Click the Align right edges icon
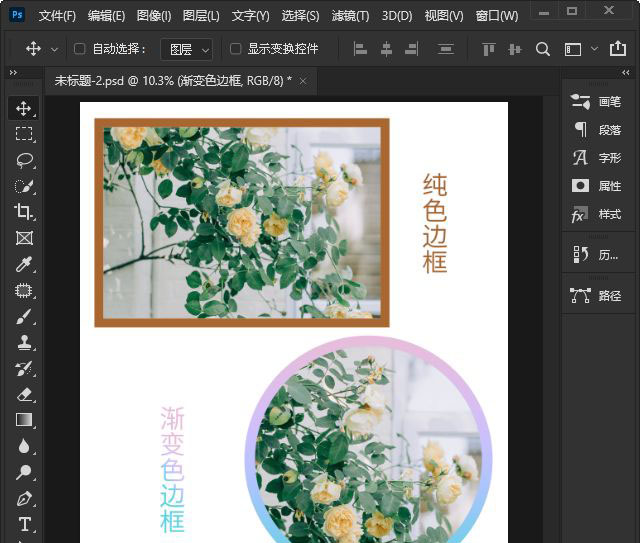The width and height of the screenshot is (640, 543). coord(411,49)
